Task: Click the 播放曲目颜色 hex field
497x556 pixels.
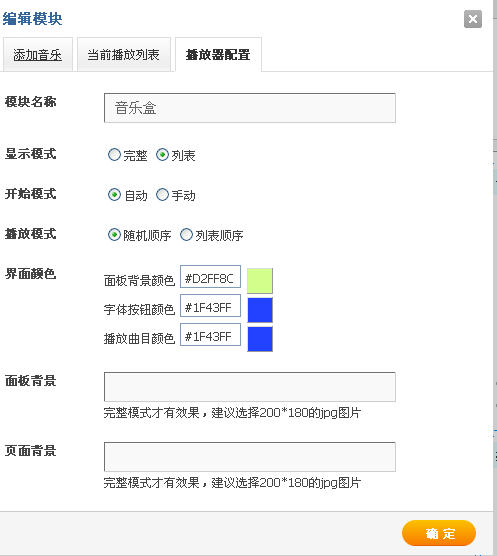Action: tap(210, 334)
